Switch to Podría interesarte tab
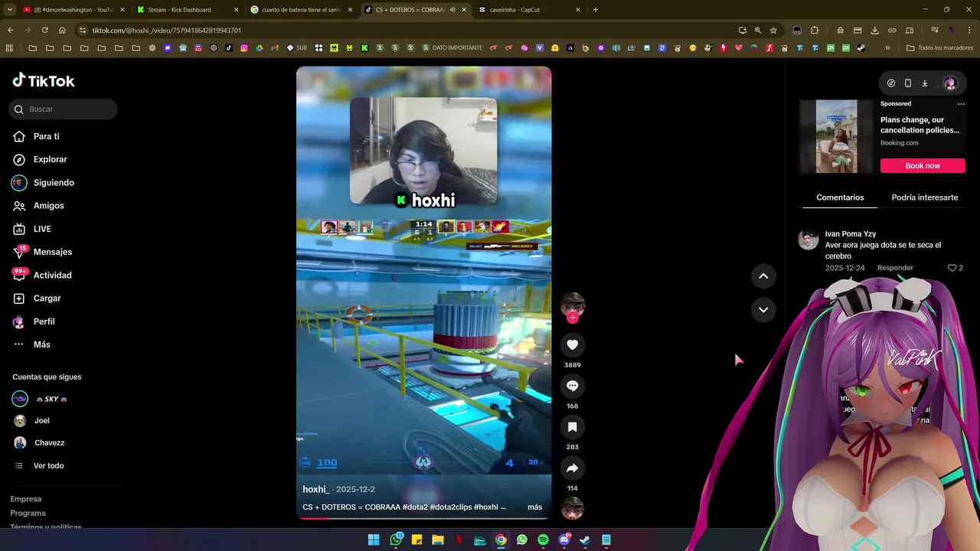The height and width of the screenshot is (551, 980). (x=924, y=197)
